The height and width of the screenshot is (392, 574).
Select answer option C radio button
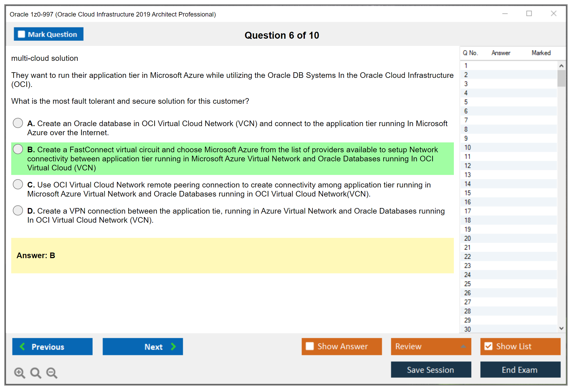point(18,184)
